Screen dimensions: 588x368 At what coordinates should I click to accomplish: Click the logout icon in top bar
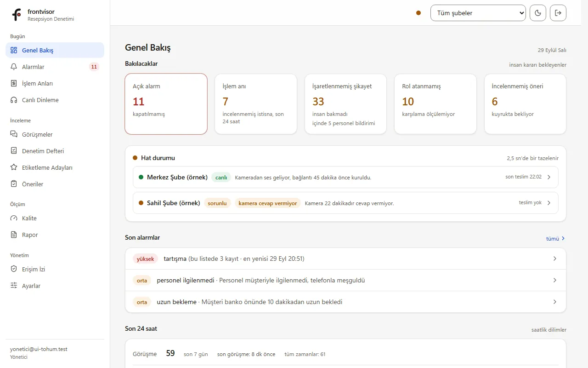[x=558, y=13]
